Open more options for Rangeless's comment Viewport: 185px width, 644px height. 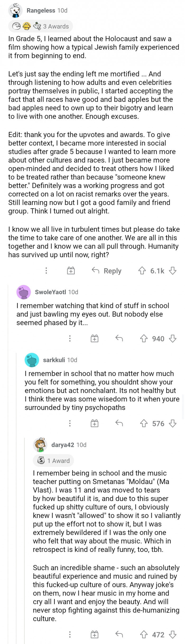[x=46, y=271]
